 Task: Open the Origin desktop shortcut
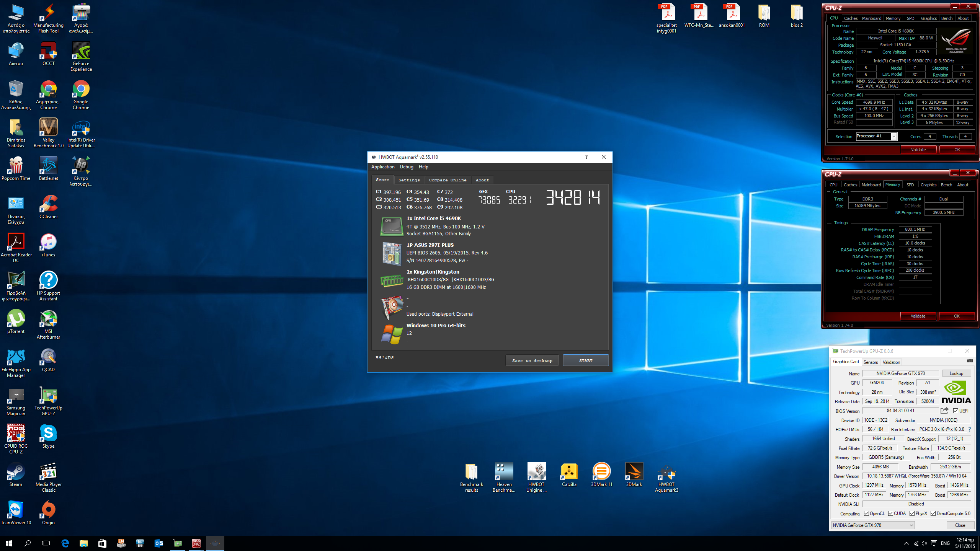pos(48,513)
